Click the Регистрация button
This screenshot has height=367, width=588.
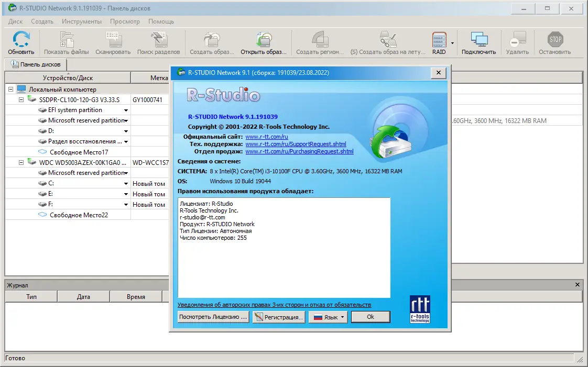(279, 317)
